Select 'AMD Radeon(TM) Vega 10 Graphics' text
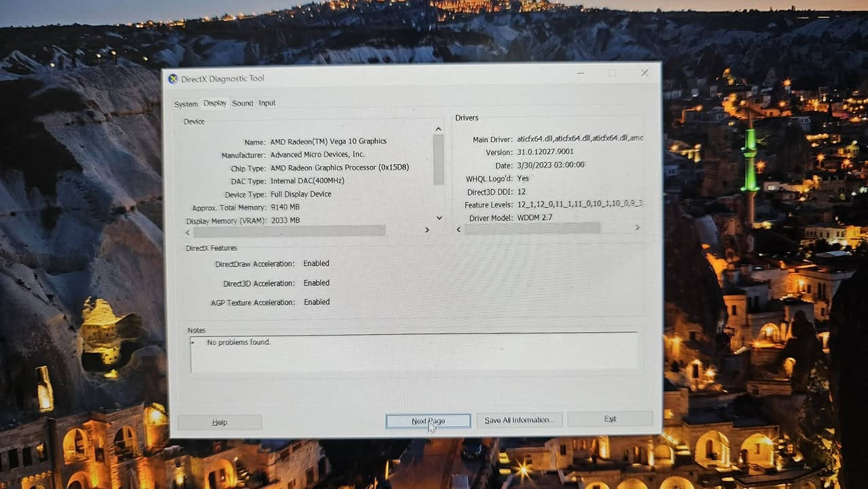This screenshot has width=868, height=489. [x=328, y=142]
